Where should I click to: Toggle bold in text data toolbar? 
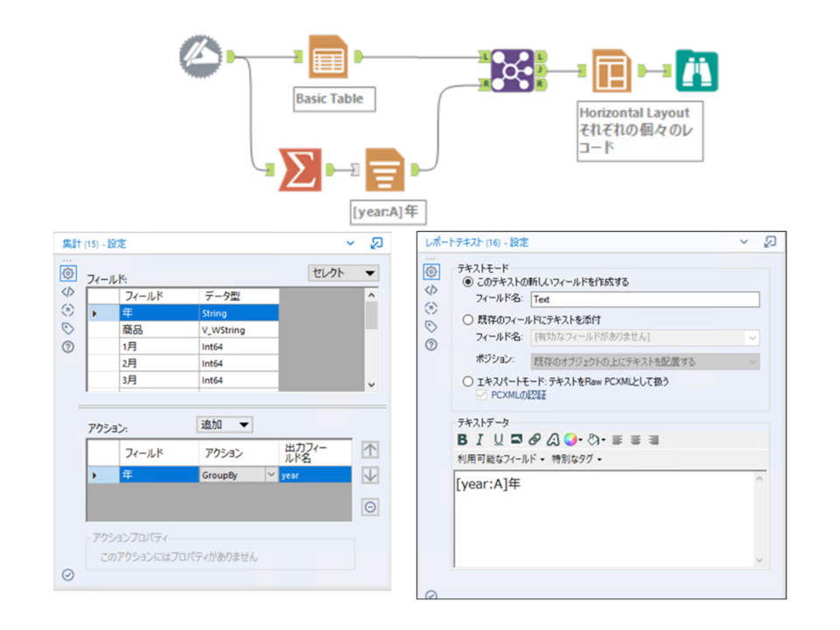point(463,439)
